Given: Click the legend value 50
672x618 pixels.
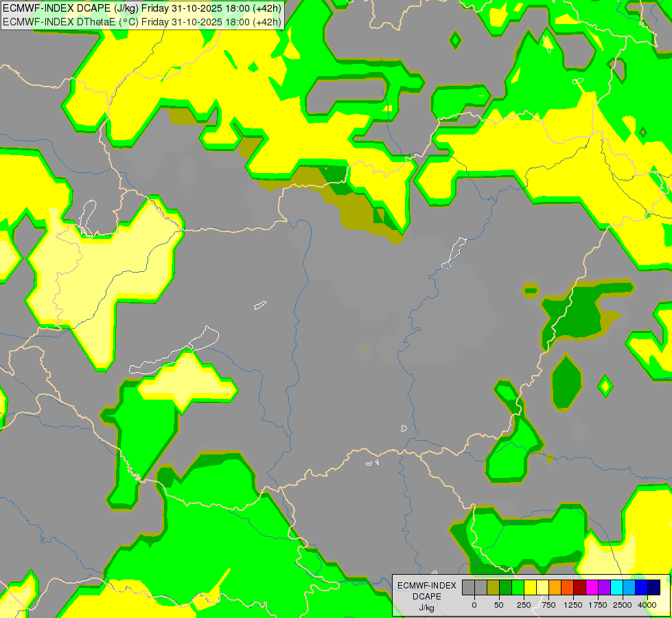Looking at the screenshot, I should click(499, 605).
